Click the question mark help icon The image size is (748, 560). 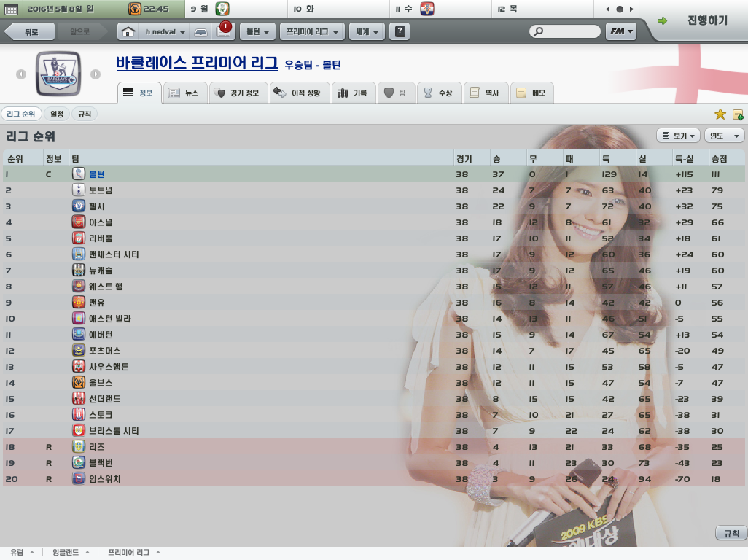pos(400,32)
